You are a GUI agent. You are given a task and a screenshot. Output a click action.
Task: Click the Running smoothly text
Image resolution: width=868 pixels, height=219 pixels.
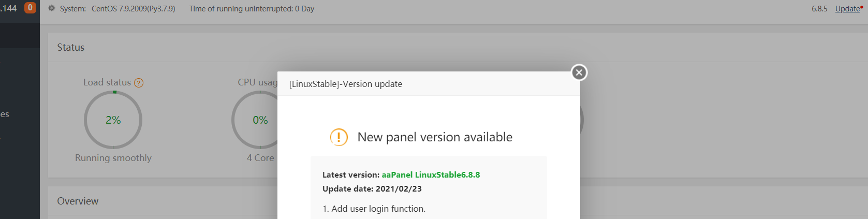pyautogui.click(x=113, y=158)
